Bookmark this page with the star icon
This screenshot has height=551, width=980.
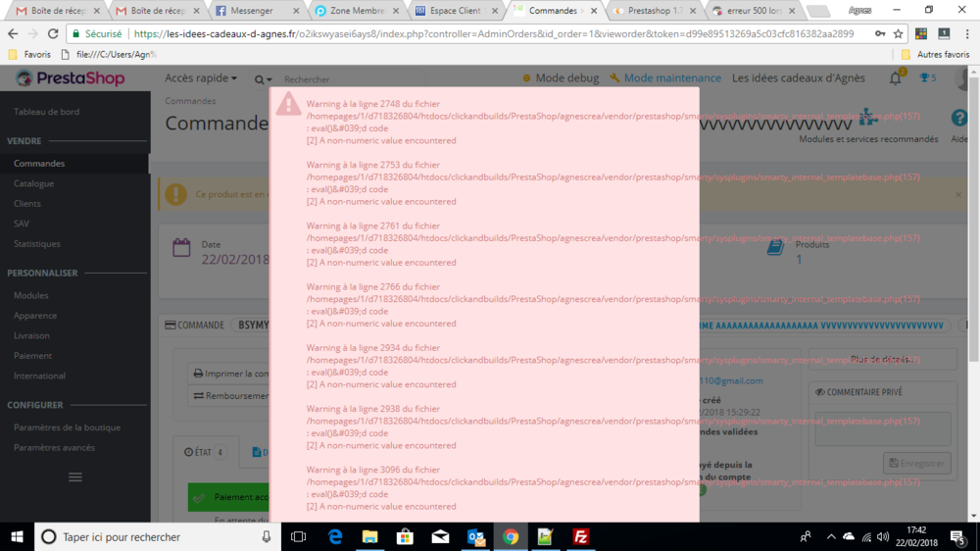(x=898, y=33)
